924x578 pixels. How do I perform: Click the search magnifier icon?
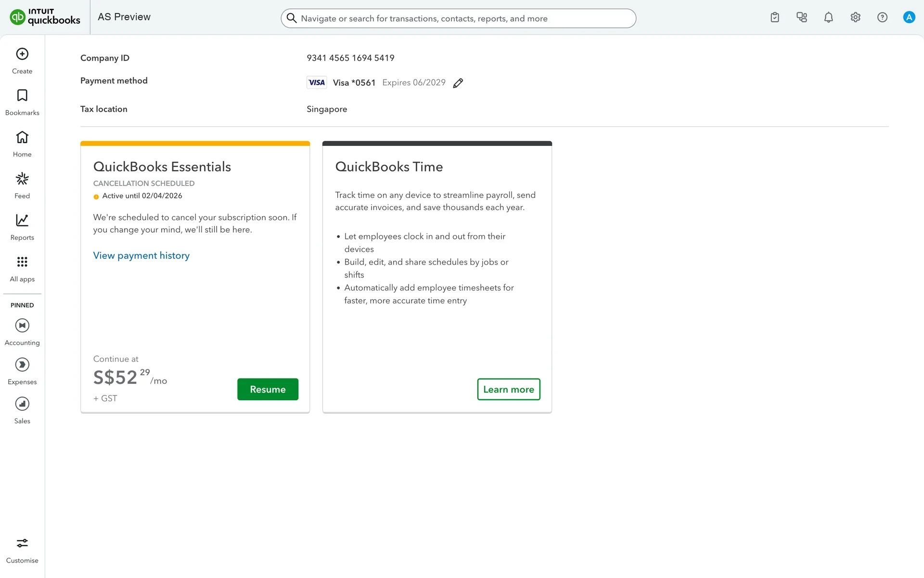click(292, 18)
